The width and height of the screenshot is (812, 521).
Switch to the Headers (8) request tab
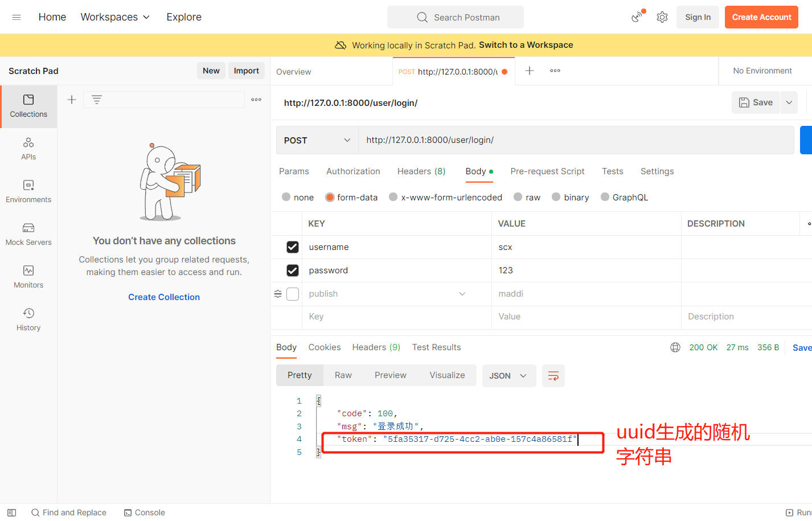pos(421,171)
